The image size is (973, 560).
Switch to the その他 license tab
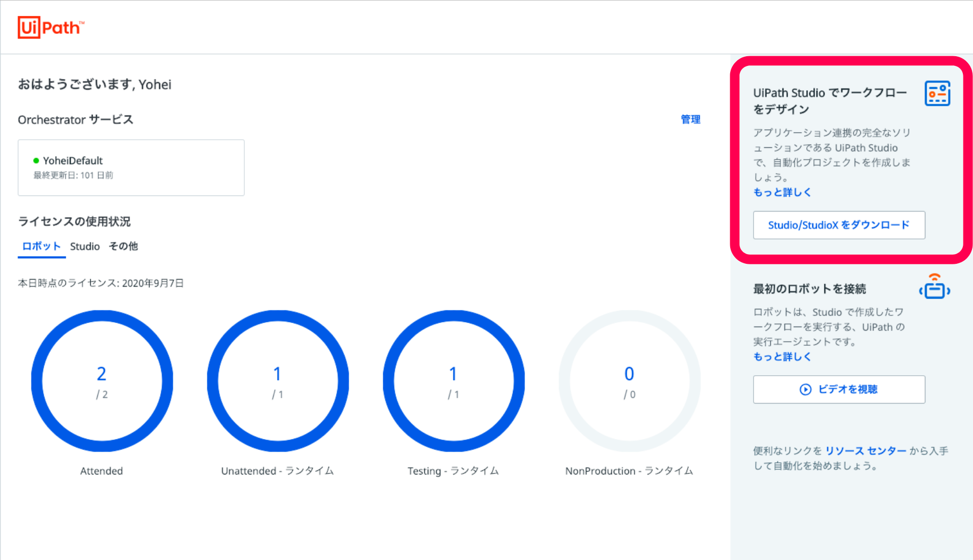(x=123, y=247)
